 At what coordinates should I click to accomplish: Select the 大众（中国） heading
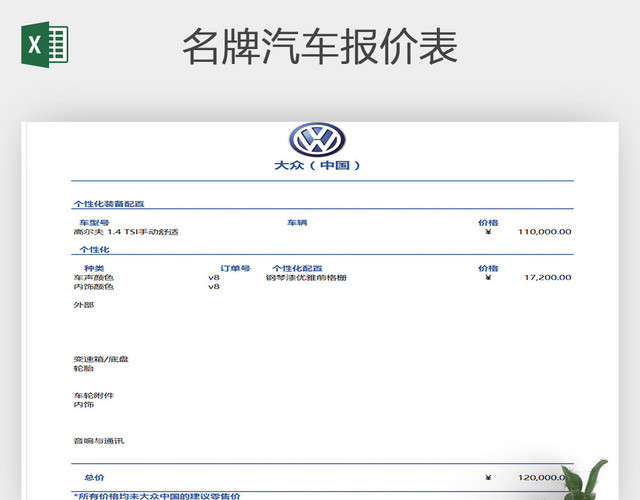pyautogui.click(x=317, y=165)
